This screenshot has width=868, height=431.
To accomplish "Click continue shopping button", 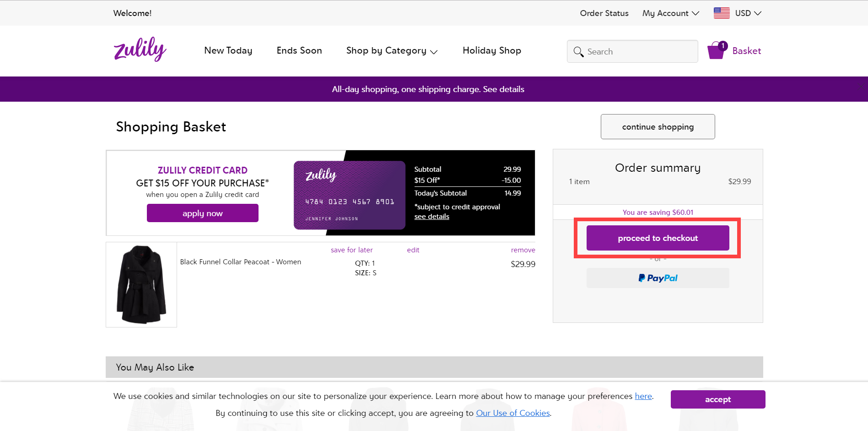I will [x=658, y=127].
